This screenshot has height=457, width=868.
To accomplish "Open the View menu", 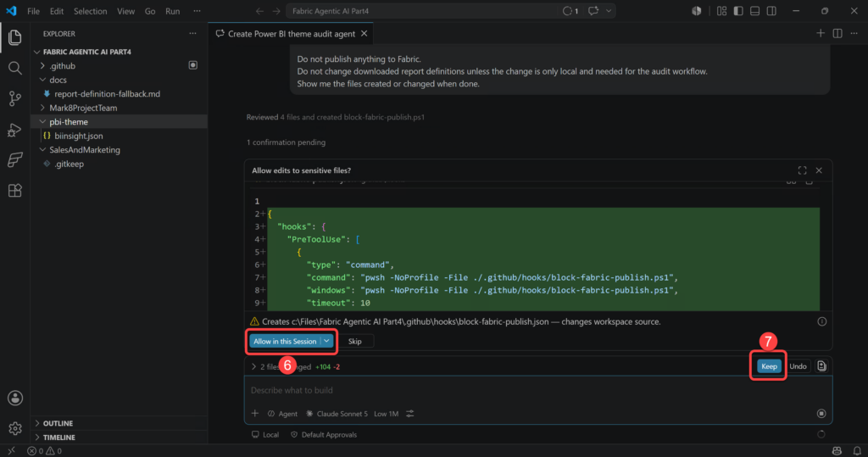I will [125, 11].
